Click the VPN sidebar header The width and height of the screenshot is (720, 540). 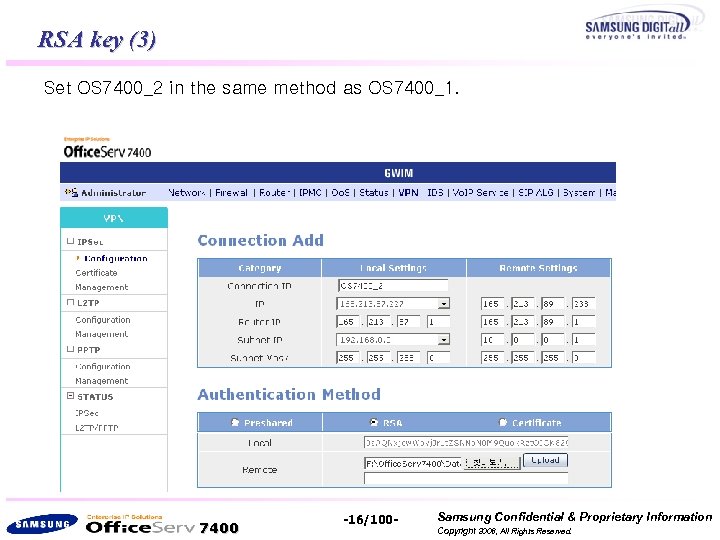pos(114,218)
